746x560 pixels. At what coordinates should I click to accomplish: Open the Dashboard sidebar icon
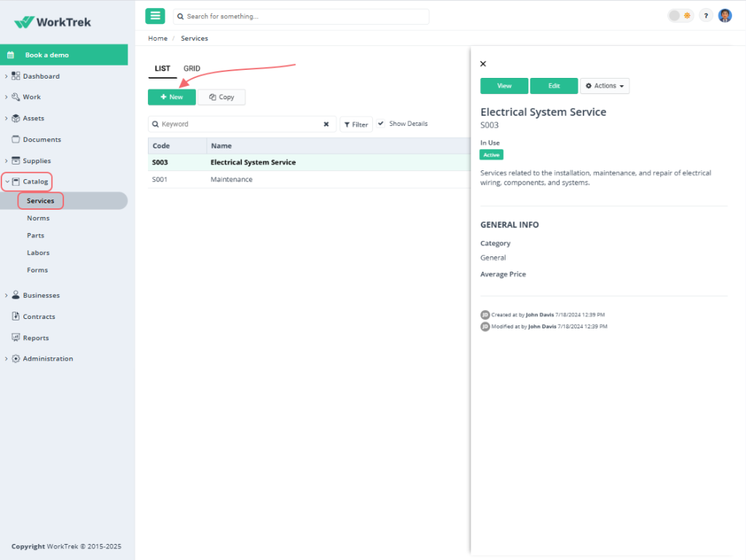[x=15, y=76]
